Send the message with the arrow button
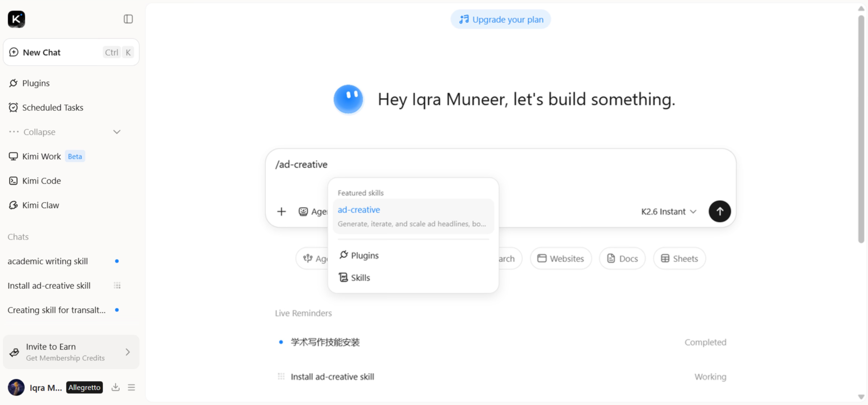868x405 pixels. click(719, 211)
